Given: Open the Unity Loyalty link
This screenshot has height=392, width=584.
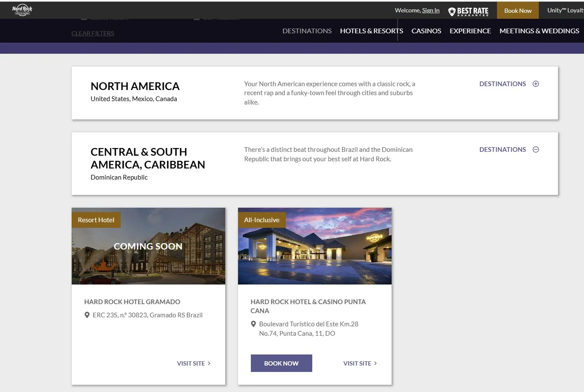Looking at the screenshot, I should pyautogui.click(x=565, y=10).
